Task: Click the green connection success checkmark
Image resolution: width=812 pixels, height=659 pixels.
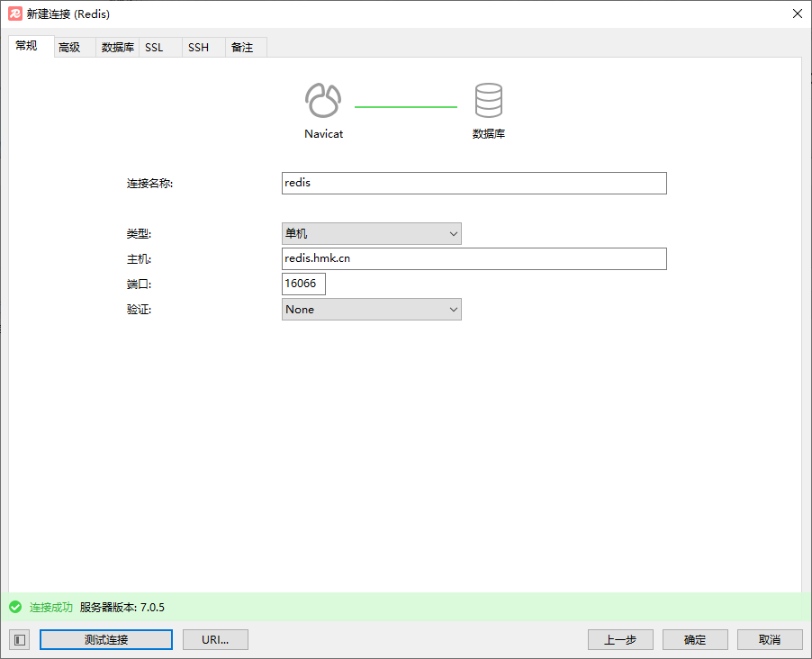Action: (15, 607)
